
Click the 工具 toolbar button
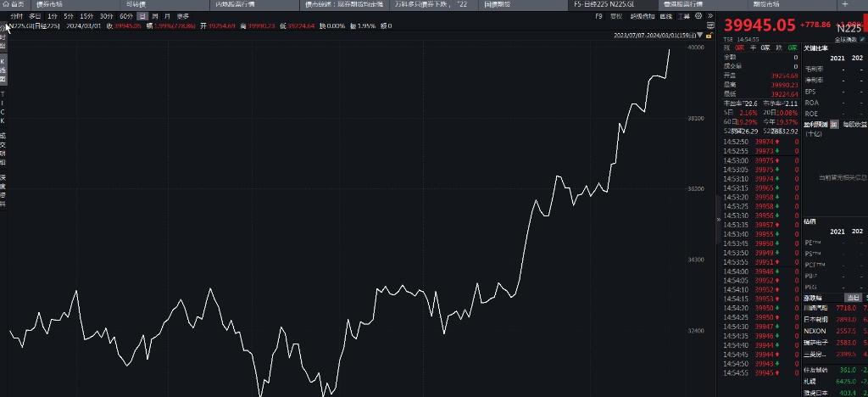click(x=683, y=15)
